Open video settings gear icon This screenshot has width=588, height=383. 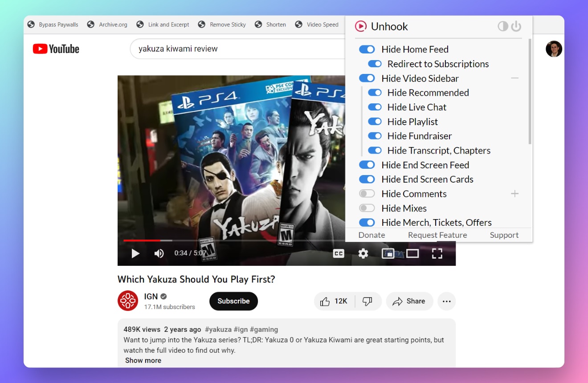[363, 253]
